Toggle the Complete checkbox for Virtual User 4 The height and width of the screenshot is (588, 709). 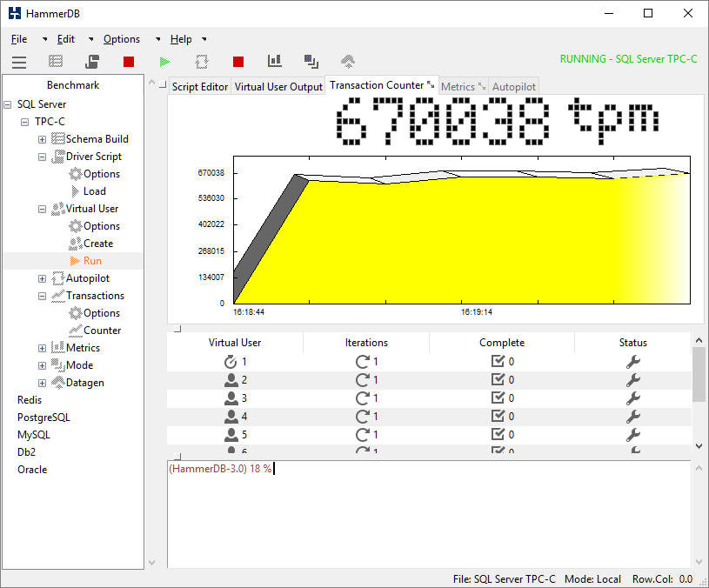pos(498,416)
